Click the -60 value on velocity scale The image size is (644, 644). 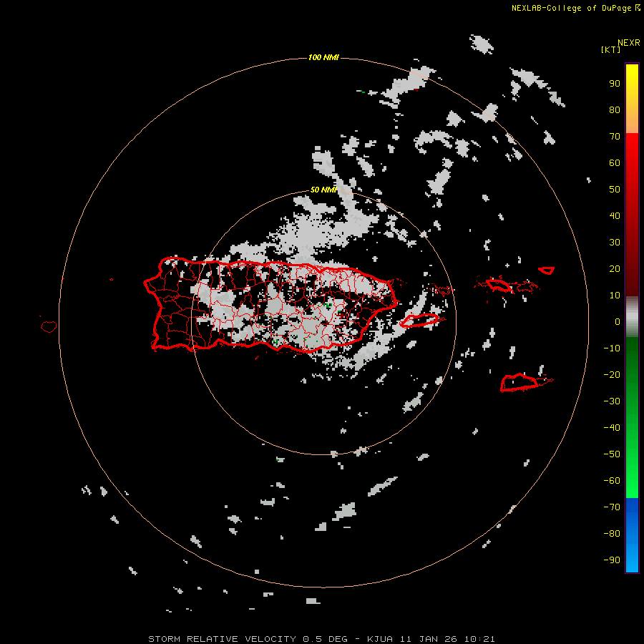(x=612, y=481)
